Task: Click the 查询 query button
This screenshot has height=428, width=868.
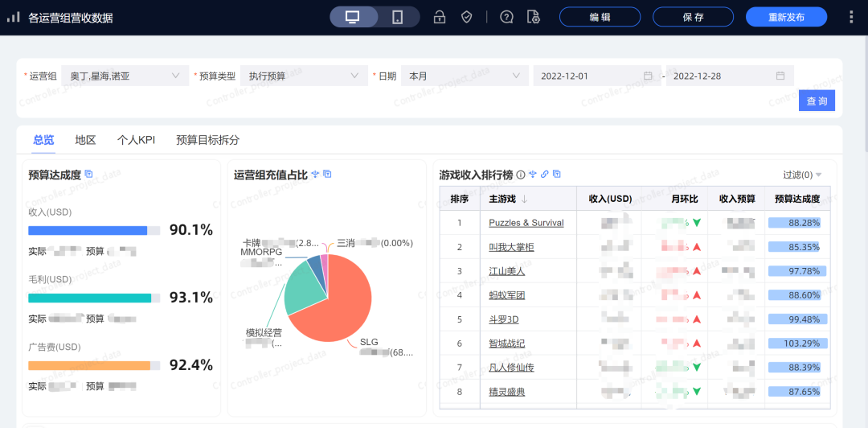Action: click(x=817, y=101)
